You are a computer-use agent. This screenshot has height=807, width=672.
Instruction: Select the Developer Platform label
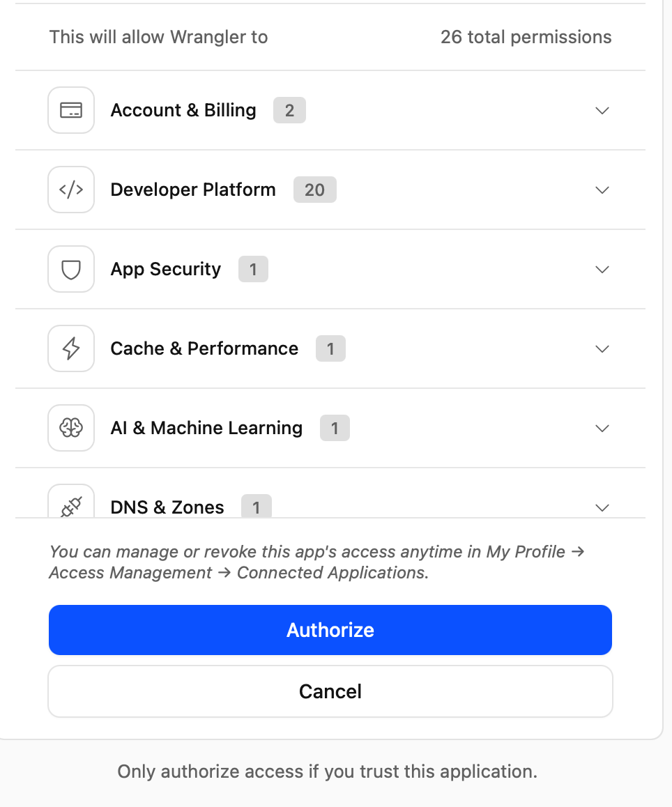193,190
